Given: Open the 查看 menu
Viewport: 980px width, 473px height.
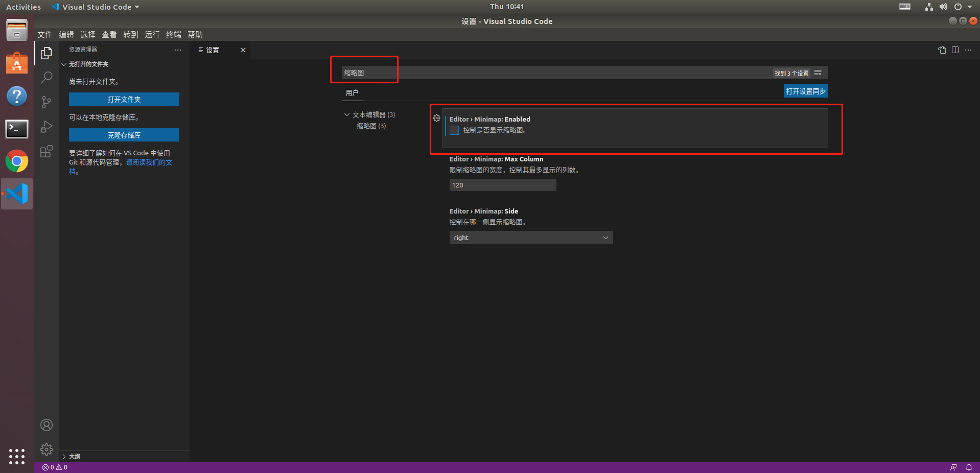Looking at the screenshot, I should point(109,34).
